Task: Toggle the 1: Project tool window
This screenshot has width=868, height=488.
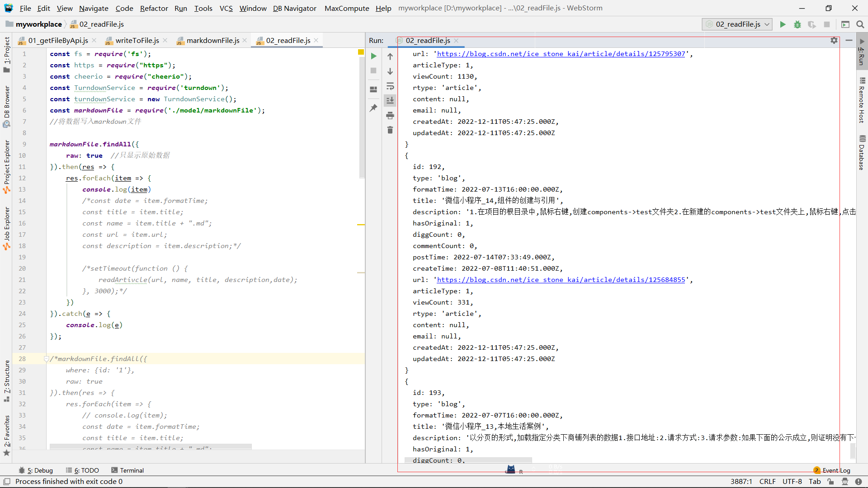Action: (6, 55)
